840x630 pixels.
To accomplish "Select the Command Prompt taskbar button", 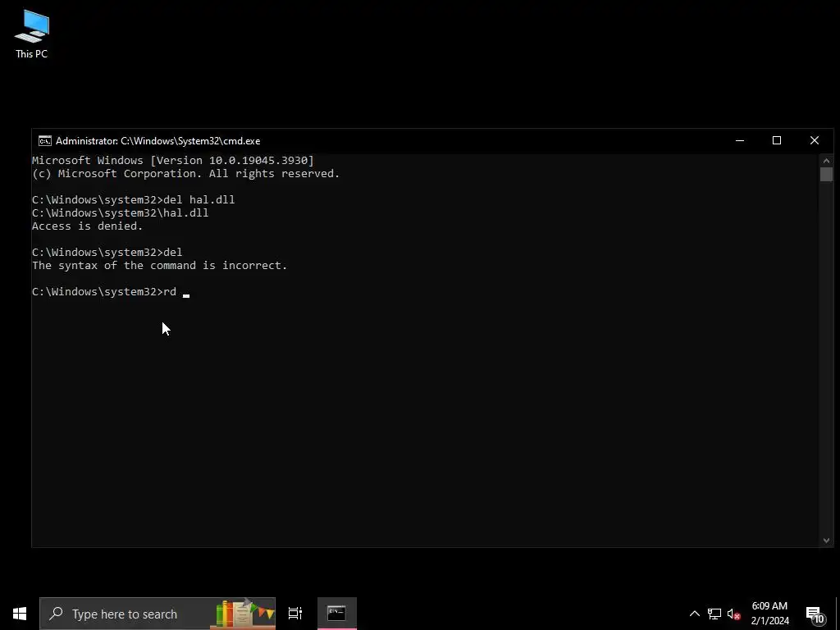I will coord(337,614).
